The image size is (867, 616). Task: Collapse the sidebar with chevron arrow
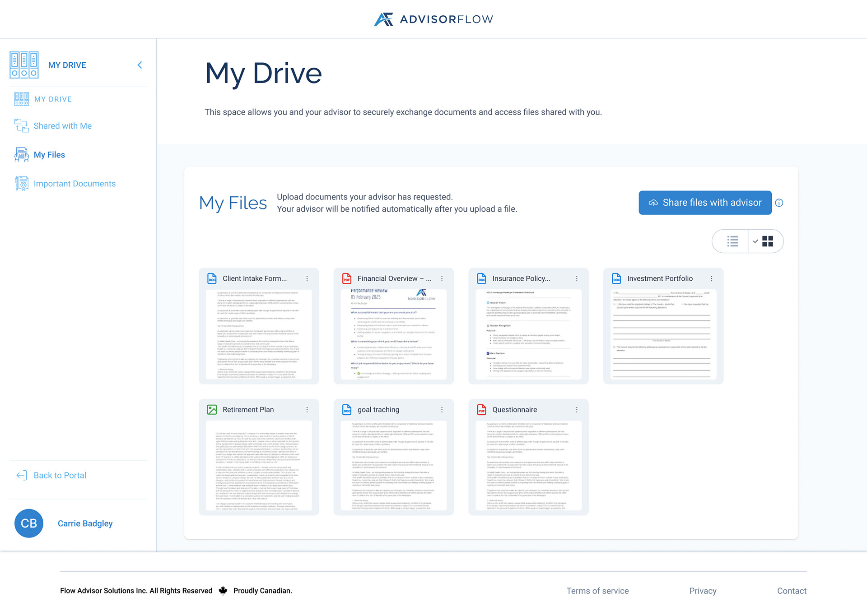coord(140,65)
